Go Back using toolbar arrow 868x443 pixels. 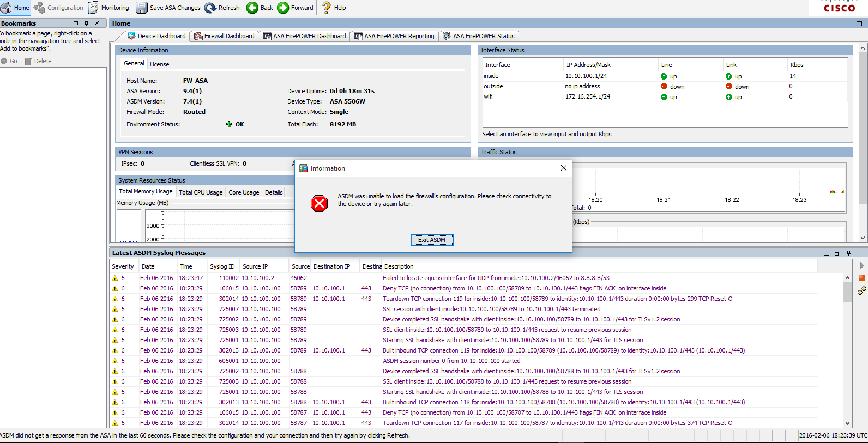click(260, 8)
